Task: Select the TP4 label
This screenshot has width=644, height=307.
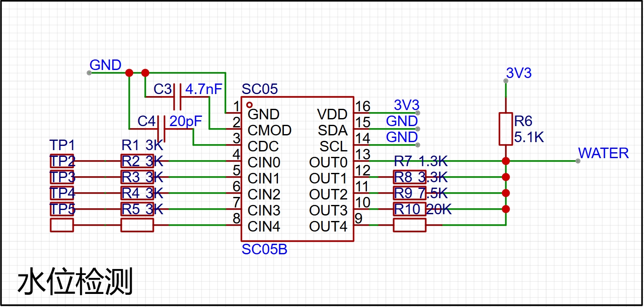Action: [62, 194]
